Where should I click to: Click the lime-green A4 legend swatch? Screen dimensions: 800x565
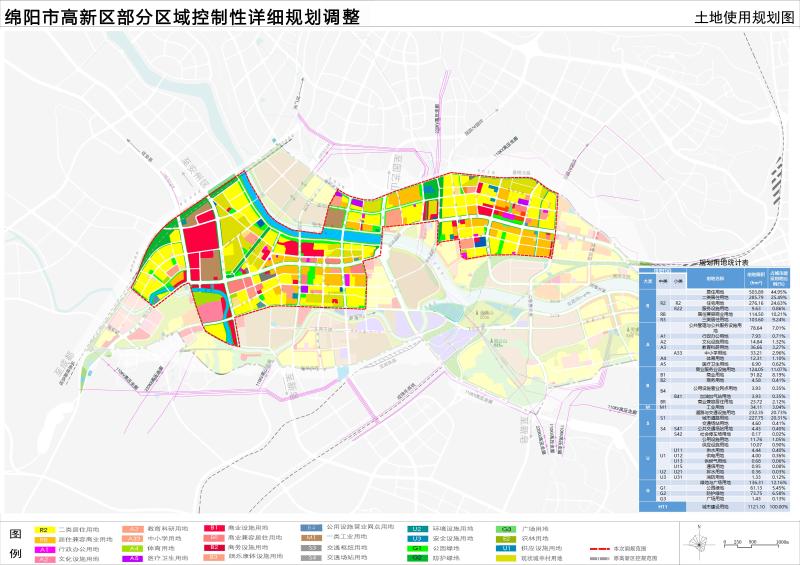[133, 548]
